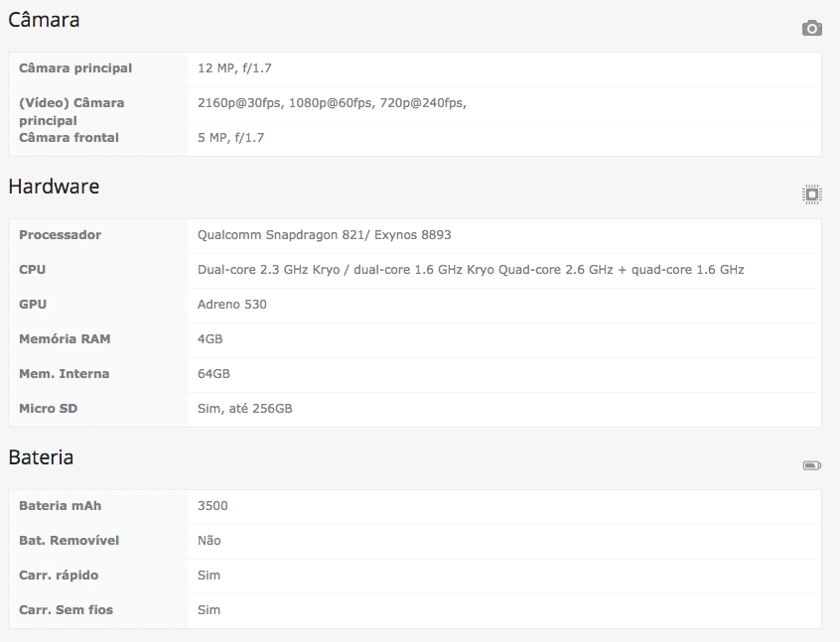Screen dimensions: 840x642
Task: Click the Bat. Removível row label
Action: click(69, 541)
